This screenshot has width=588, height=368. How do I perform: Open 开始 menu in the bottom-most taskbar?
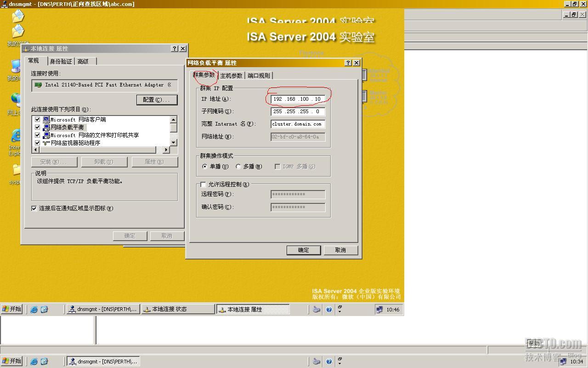coord(12,362)
